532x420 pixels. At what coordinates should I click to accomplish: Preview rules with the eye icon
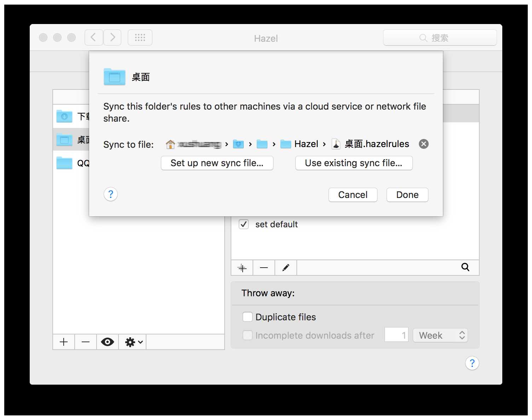coord(108,342)
